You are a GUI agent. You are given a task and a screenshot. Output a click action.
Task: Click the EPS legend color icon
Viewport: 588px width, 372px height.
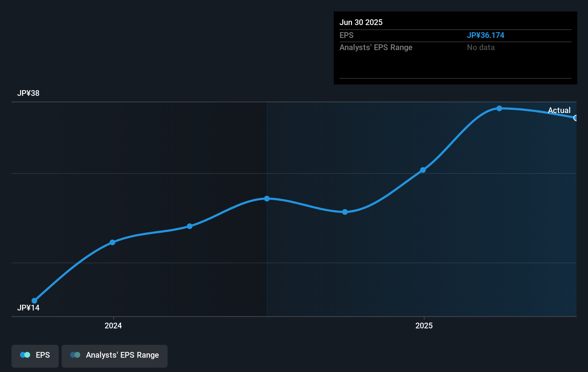point(25,355)
